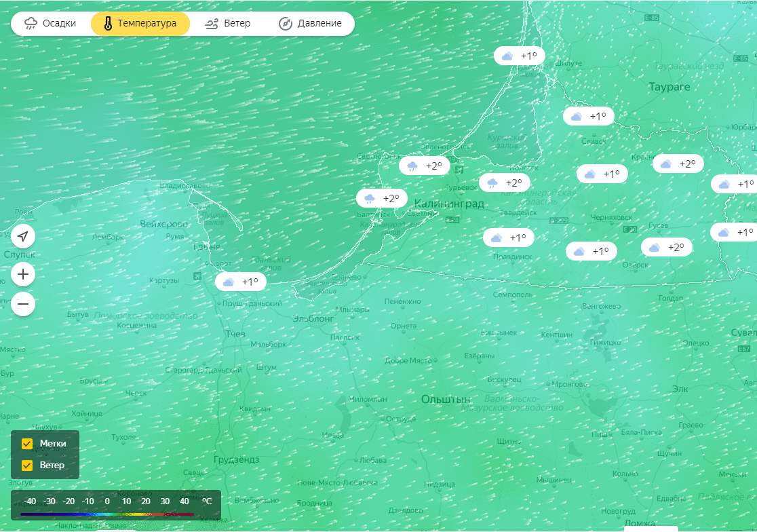Screen dimensions: 757x532
Task: Click the Эльблонг city label
Action: [313, 319]
